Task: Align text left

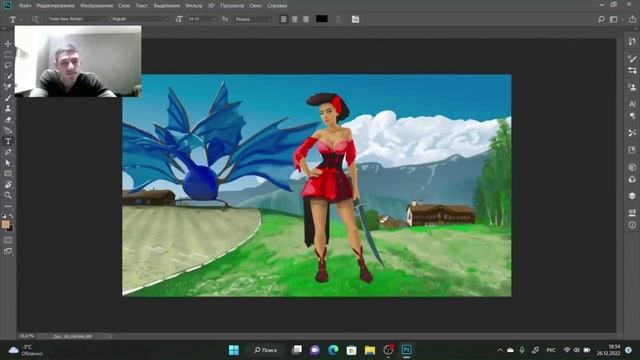Action: (284, 19)
